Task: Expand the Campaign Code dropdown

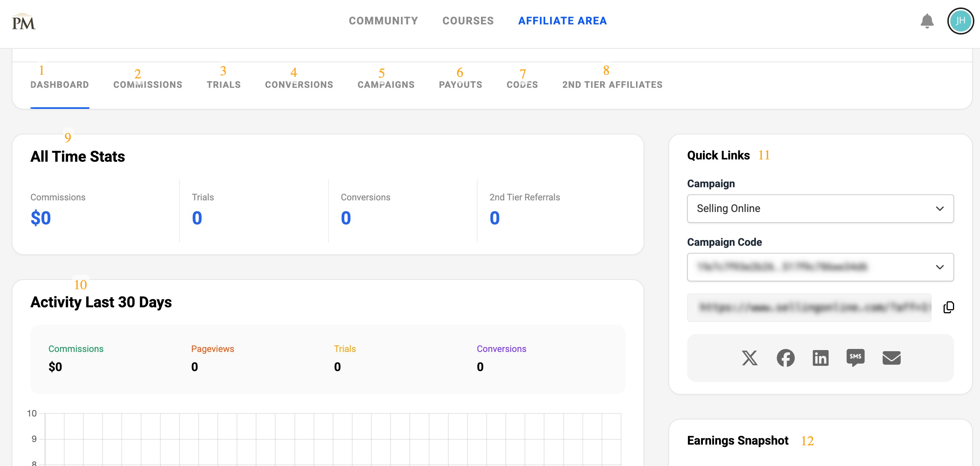Action: point(820,267)
